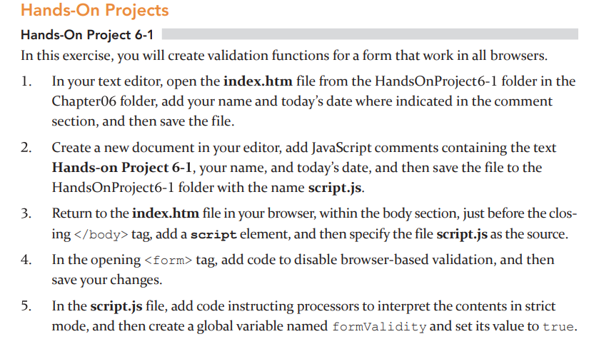
Task: Click the true code value in step 5
Action: [x=558, y=327]
